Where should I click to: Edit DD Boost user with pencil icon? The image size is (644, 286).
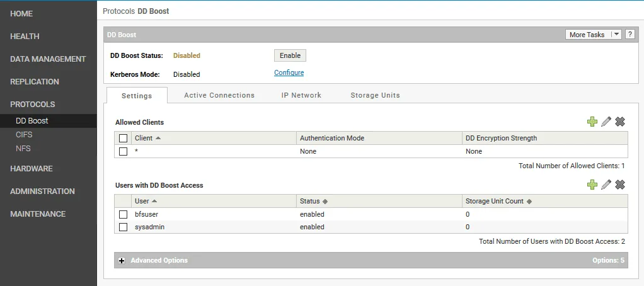(x=606, y=185)
